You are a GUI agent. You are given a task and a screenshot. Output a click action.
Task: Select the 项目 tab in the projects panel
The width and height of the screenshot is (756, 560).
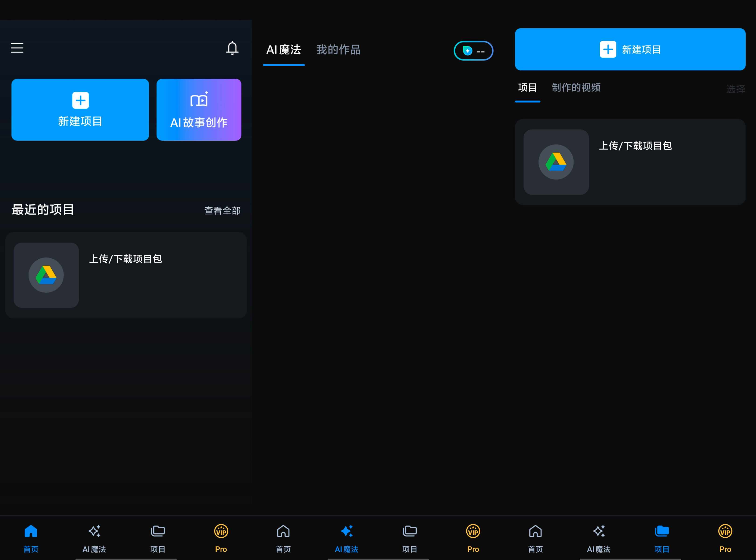pyautogui.click(x=527, y=88)
